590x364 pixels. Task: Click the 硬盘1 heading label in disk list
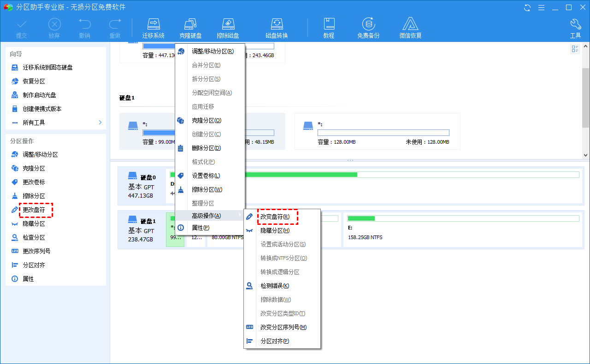pyautogui.click(x=127, y=98)
